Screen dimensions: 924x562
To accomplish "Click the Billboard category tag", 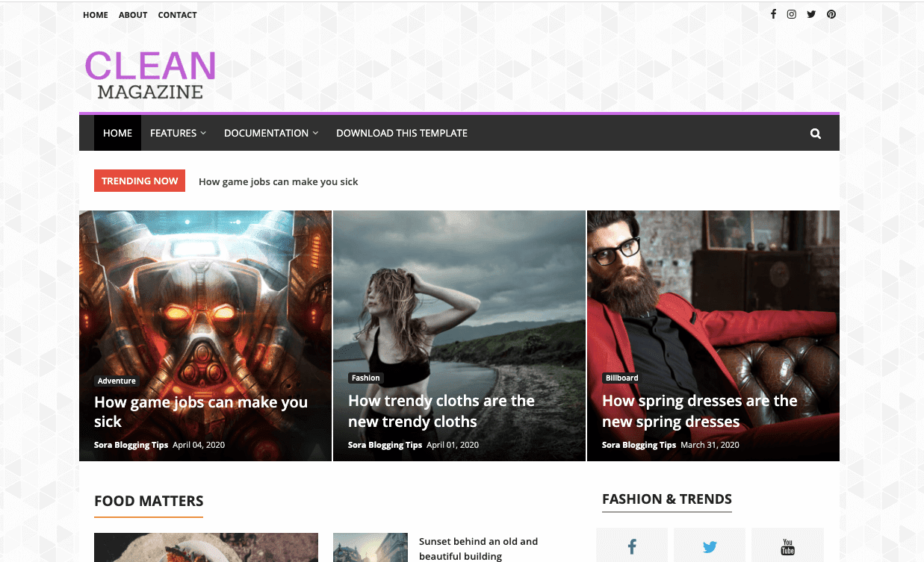I will click(x=622, y=378).
